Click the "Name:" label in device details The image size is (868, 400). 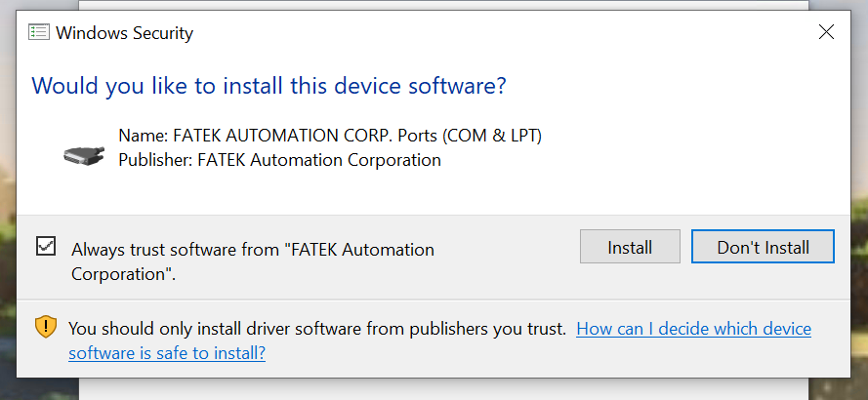point(142,136)
